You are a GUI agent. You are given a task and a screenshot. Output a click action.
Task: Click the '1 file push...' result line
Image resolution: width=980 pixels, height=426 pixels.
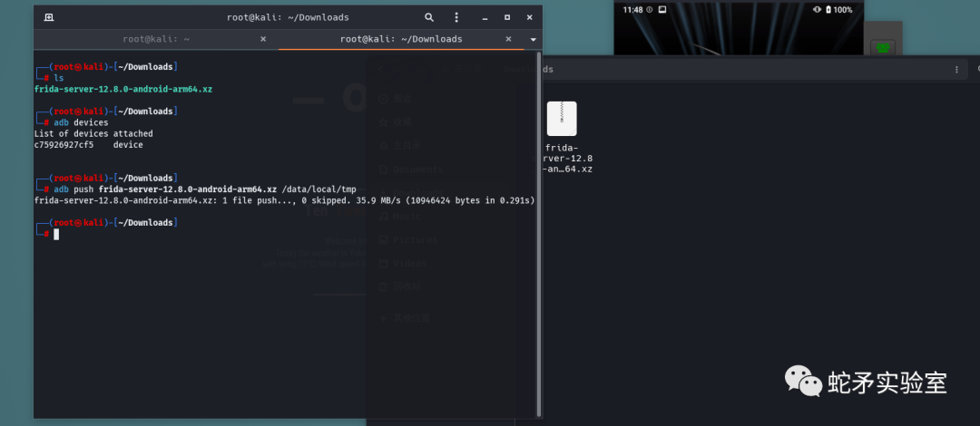pyautogui.click(x=284, y=200)
